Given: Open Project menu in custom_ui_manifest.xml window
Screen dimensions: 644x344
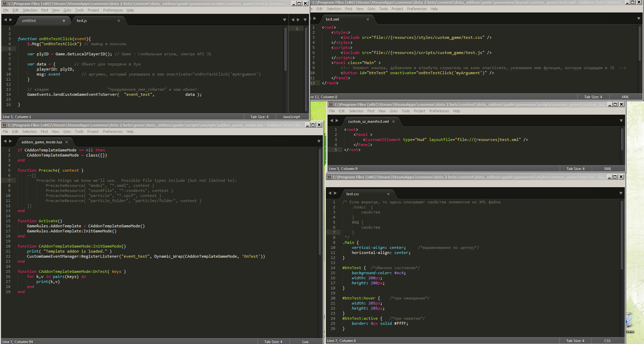Looking at the screenshot, I should [x=419, y=111].
